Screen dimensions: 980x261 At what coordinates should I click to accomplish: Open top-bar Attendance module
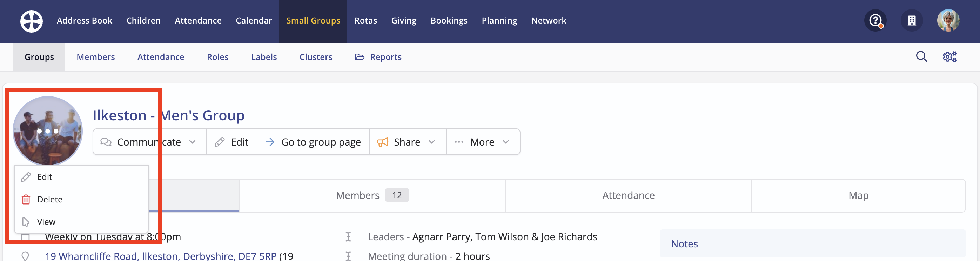coord(198,21)
